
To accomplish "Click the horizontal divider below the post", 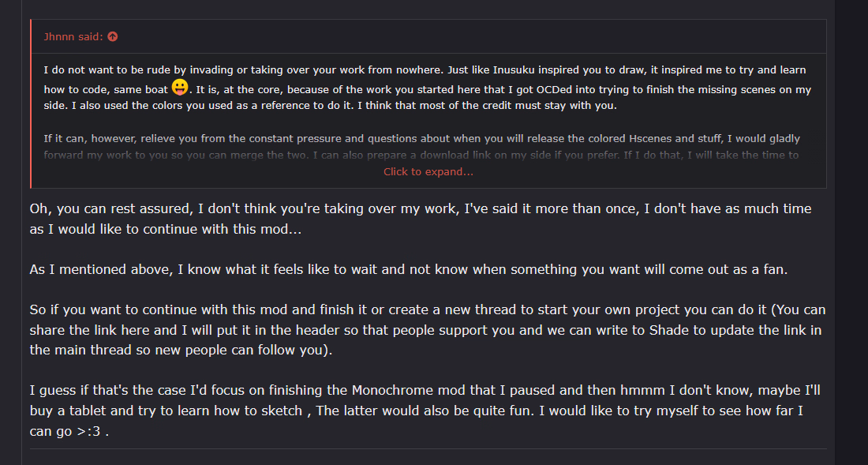I will (x=428, y=449).
